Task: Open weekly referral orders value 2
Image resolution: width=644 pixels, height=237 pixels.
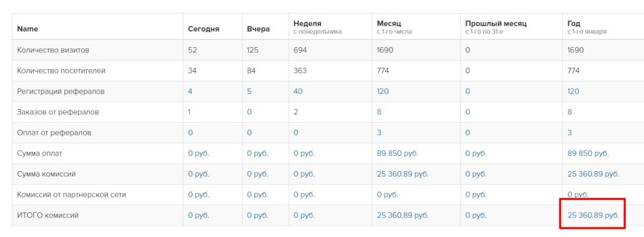Action: [x=296, y=112]
